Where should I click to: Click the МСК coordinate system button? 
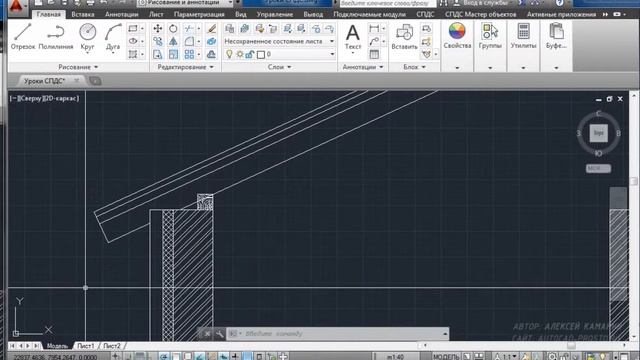click(598, 168)
